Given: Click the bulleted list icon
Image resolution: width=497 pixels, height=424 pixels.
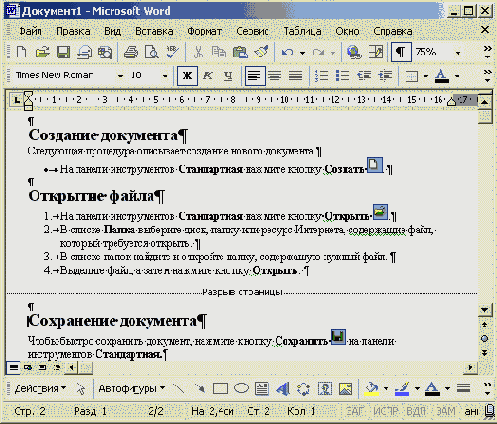Looking at the screenshot, I should click(x=342, y=76).
